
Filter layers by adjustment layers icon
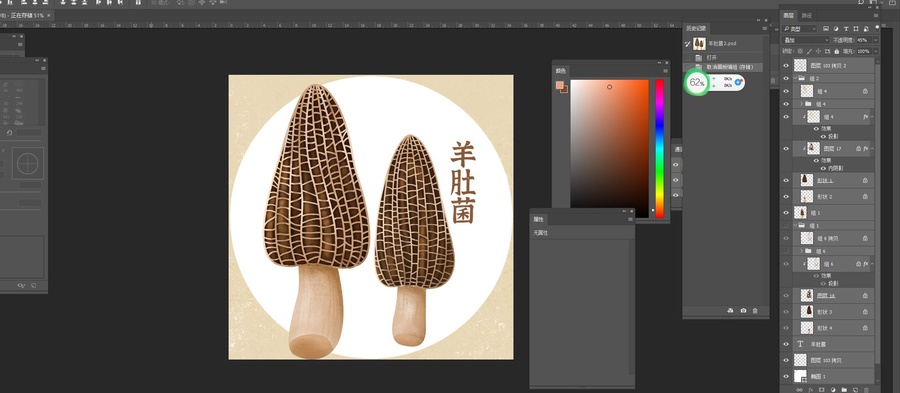[x=836, y=29]
